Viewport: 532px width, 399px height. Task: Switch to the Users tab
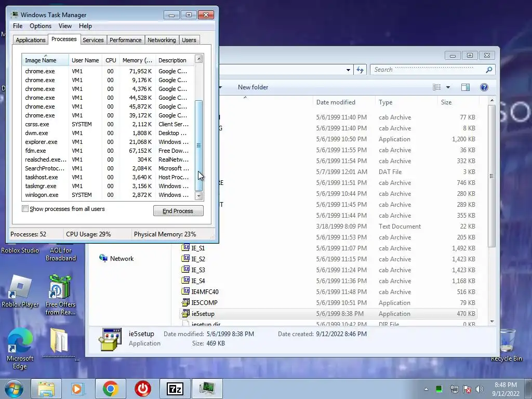point(189,40)
